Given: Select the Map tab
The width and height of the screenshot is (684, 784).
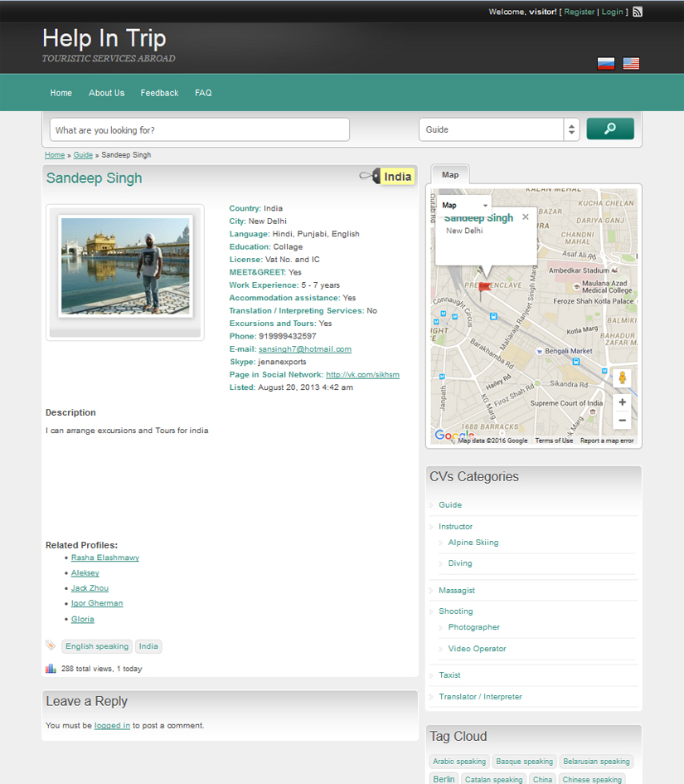Looking at the screenshot, I should pos(450,174).
